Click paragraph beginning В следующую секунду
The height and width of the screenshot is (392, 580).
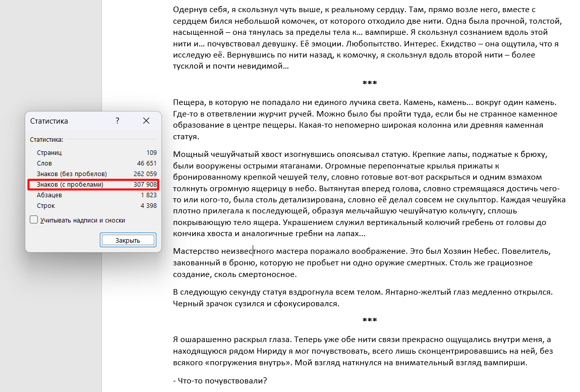363,298
